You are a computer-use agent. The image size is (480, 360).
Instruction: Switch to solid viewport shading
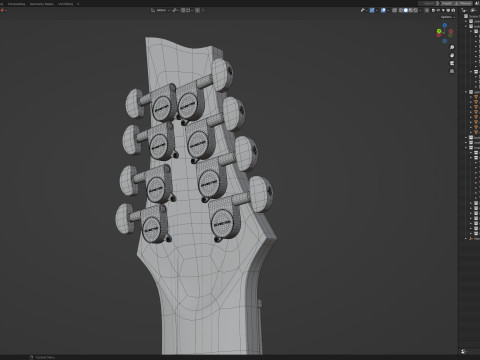pos(406,10)
